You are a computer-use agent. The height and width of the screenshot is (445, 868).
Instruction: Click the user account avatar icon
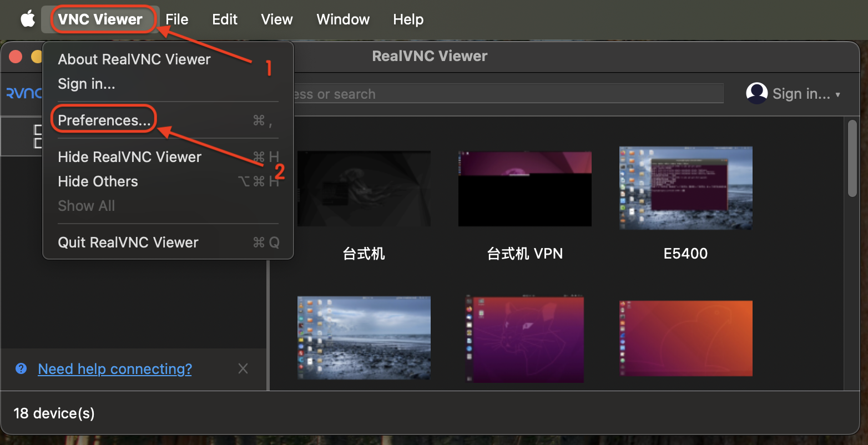[x=757, y=94]
